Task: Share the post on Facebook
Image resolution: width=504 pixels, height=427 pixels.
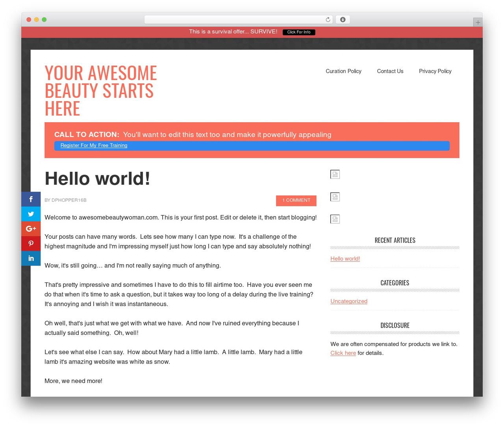Action: [x=31, y=199]
